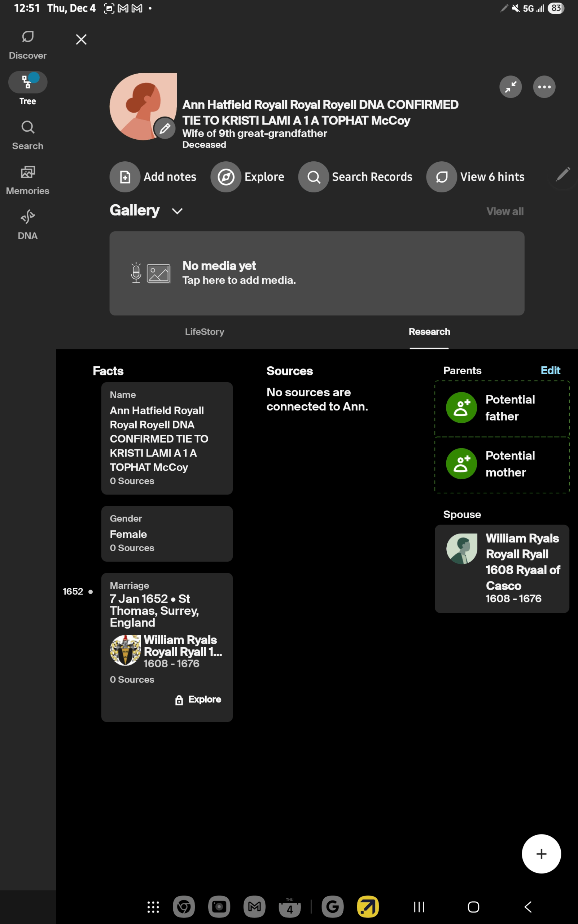The image size is (578, 924).
Task: Tap the Explore compass button
Action: tap(248, 177)
